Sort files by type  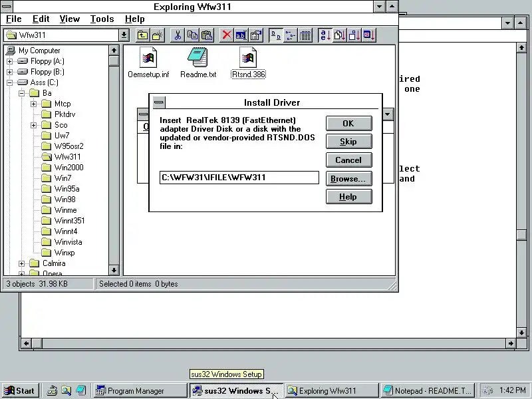coord(339,35)
